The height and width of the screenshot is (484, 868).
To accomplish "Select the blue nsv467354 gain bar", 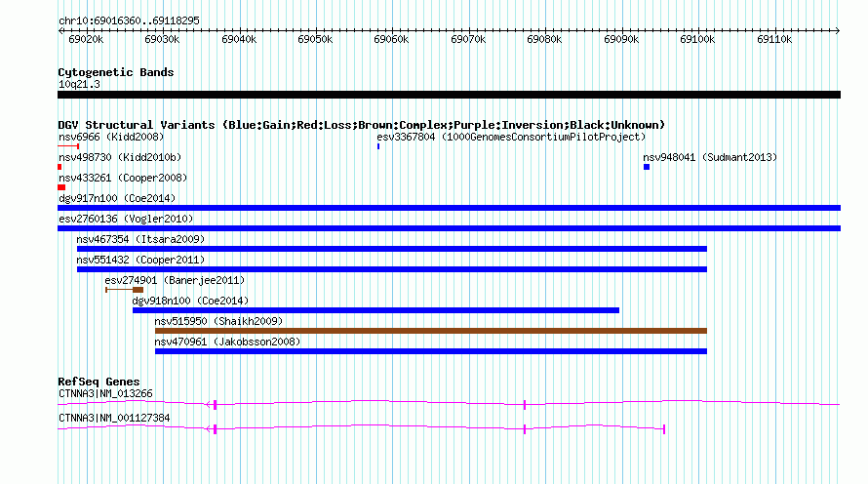I will [392, 249].
